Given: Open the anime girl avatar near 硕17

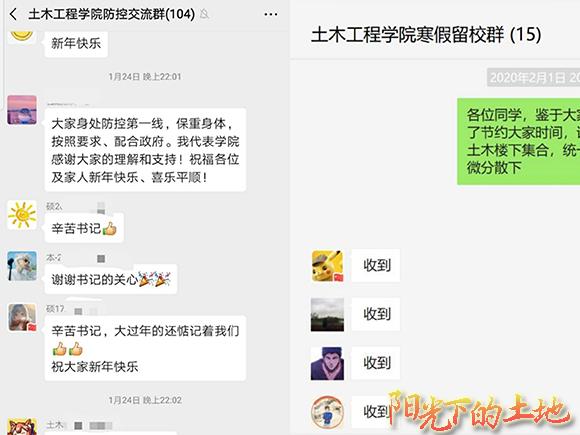Looking at the screenshot, I should [x=22, y=317].
